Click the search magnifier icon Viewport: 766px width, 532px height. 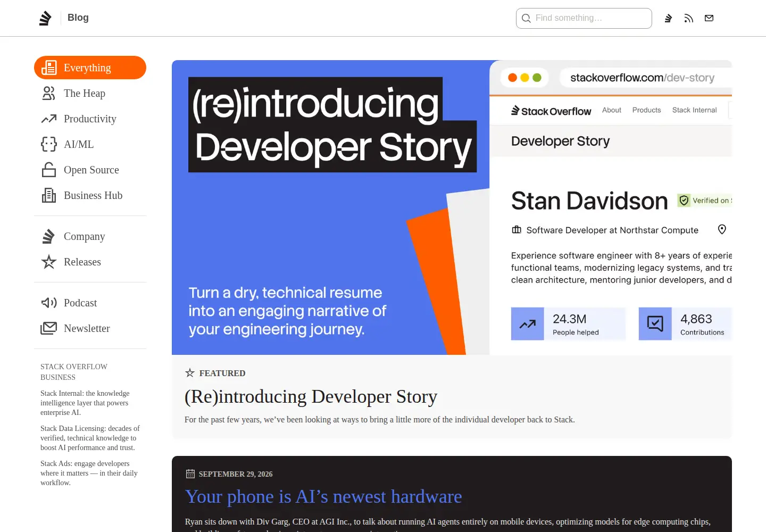[x=526, y=18]
